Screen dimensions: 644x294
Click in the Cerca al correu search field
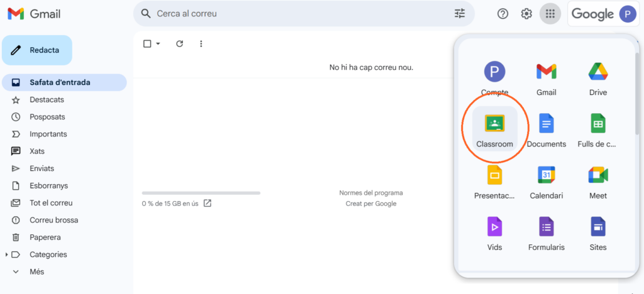pos(296,14)
